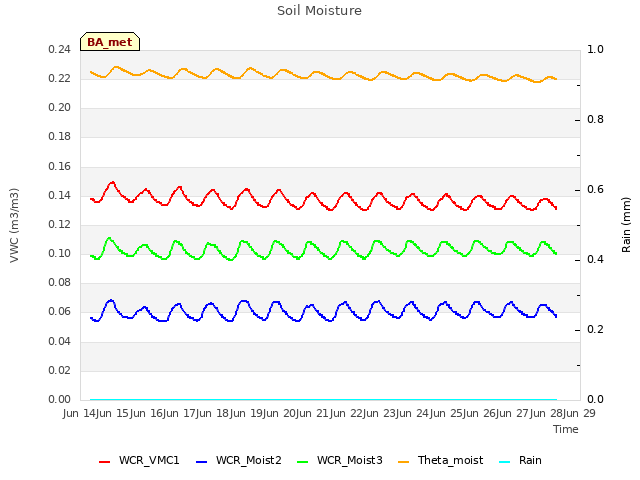This screenshot has width=640, height=480.
Task: Click the 0.00 left y-axis tick label
Action: click(59, 399)
